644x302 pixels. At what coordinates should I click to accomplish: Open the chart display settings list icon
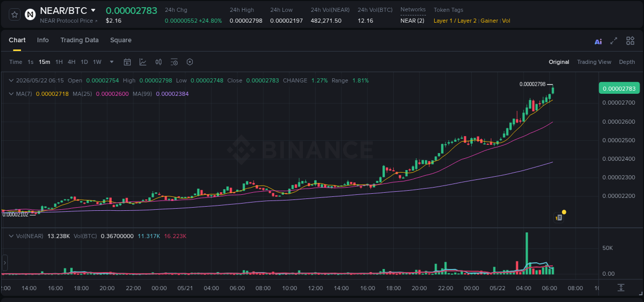[x=174, y=62]
